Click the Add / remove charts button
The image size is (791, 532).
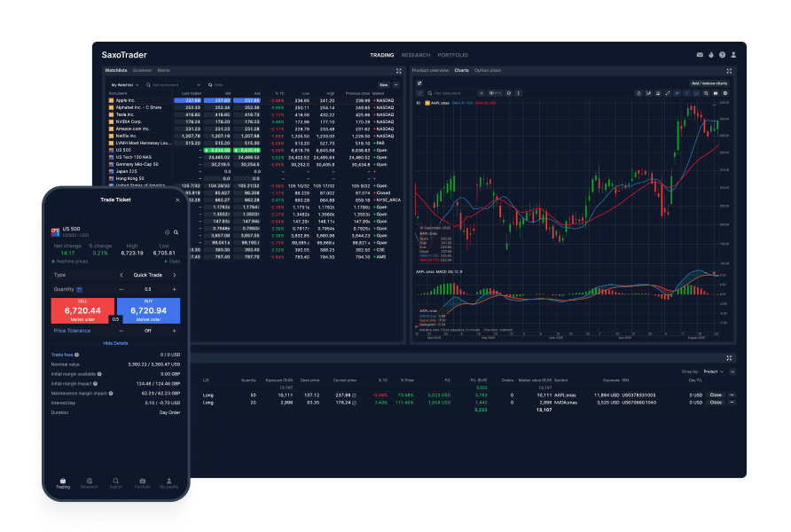point(709,82)
